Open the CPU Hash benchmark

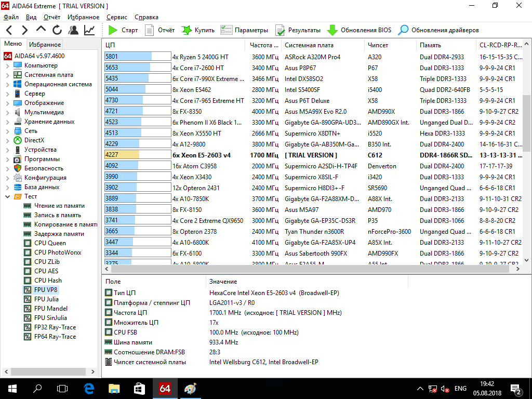point(48,281)
